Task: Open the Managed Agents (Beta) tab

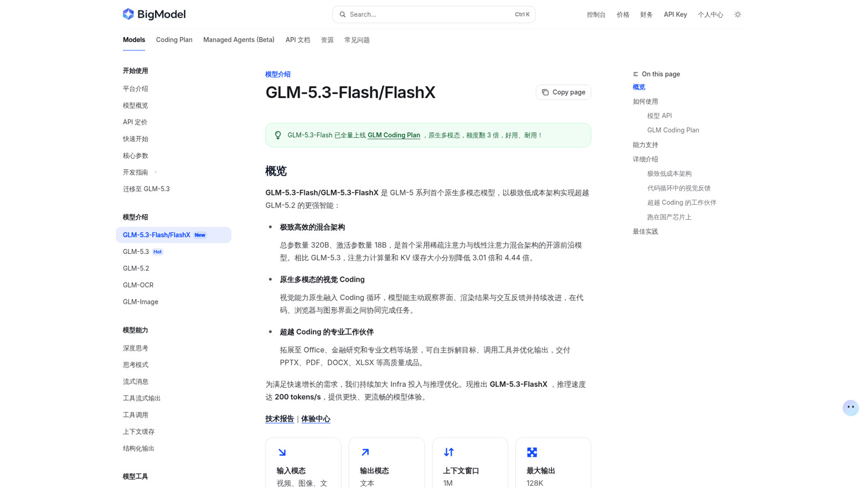Action: tap(239, 40)
